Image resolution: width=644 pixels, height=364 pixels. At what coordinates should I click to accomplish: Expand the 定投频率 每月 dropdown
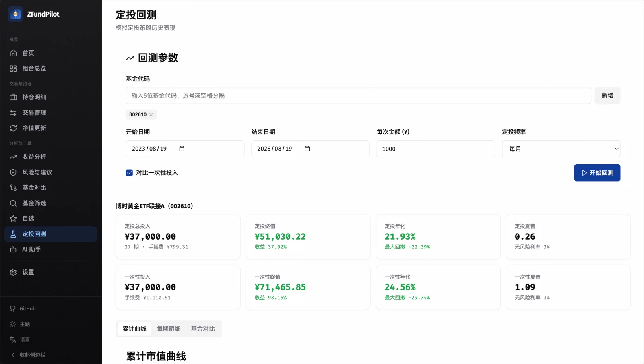coord(561,149)
